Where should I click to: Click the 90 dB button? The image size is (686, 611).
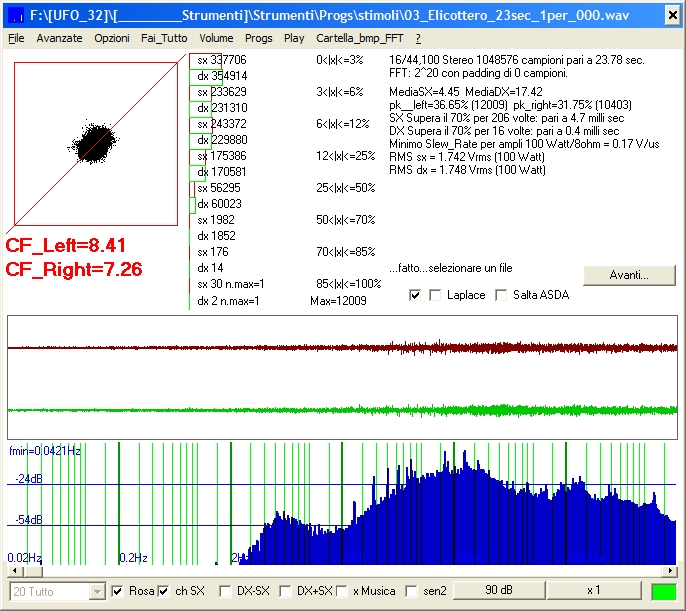pos(499,590)
